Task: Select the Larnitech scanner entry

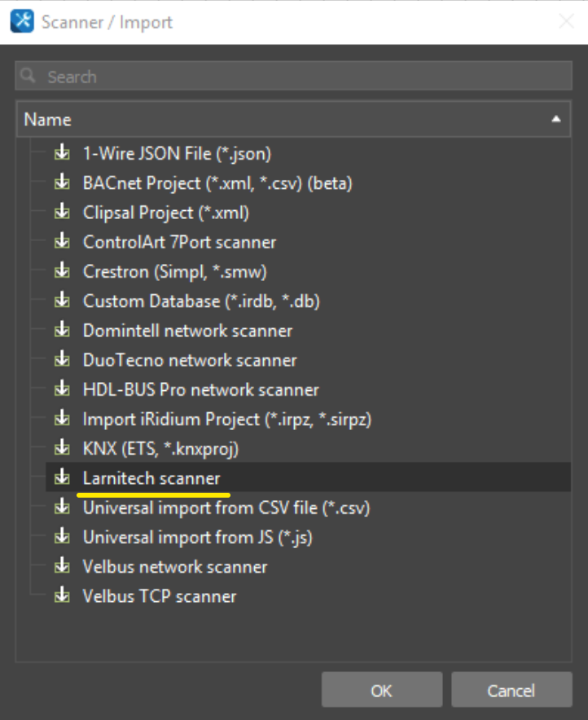Action: point(151,478)
